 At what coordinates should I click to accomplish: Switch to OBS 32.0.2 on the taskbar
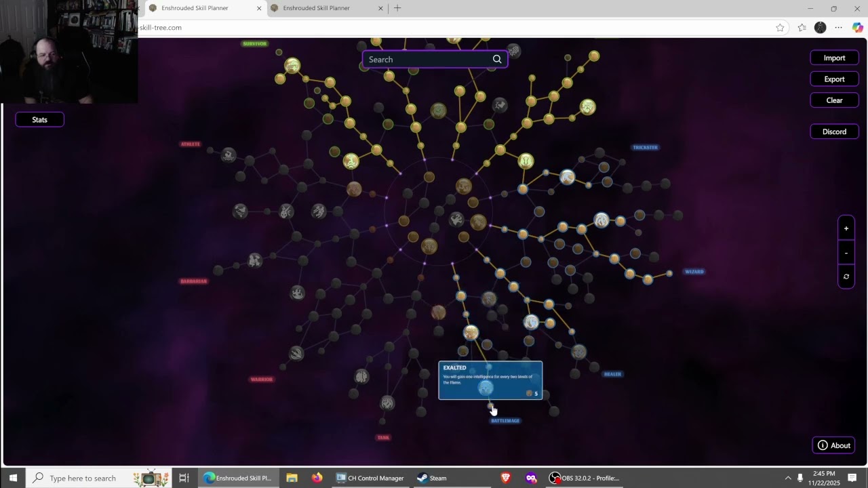pyautogui.click(x=585, y=478)
